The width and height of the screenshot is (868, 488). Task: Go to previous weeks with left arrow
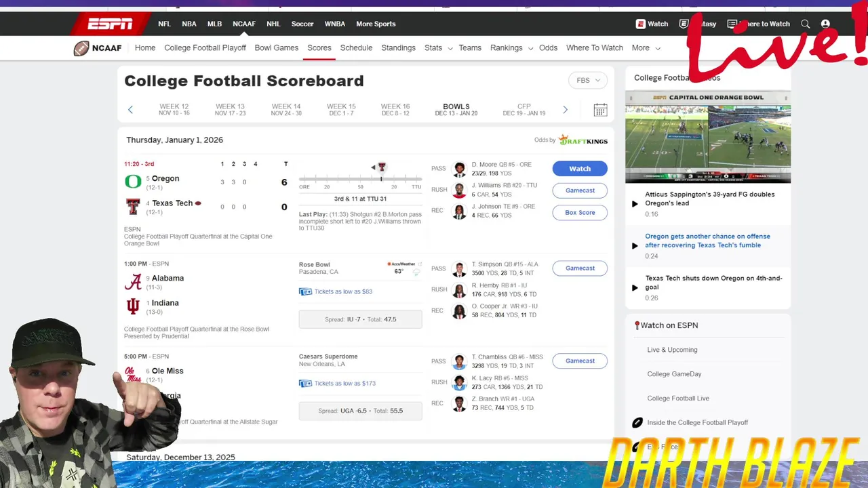[x=130, y=110]
